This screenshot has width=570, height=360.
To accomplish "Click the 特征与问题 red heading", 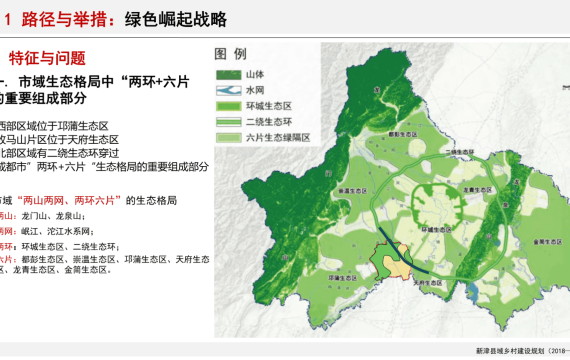I will [x=47, y=58].
